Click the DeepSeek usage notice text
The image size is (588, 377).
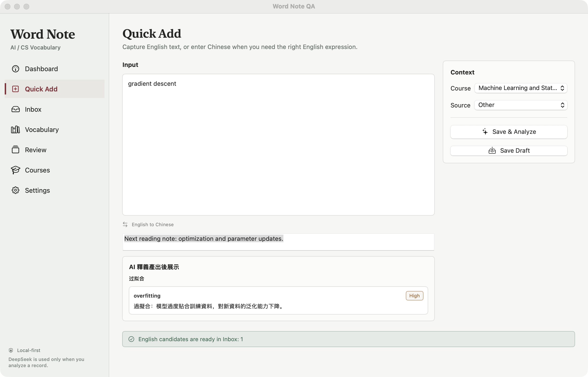[x=46, y=362]
